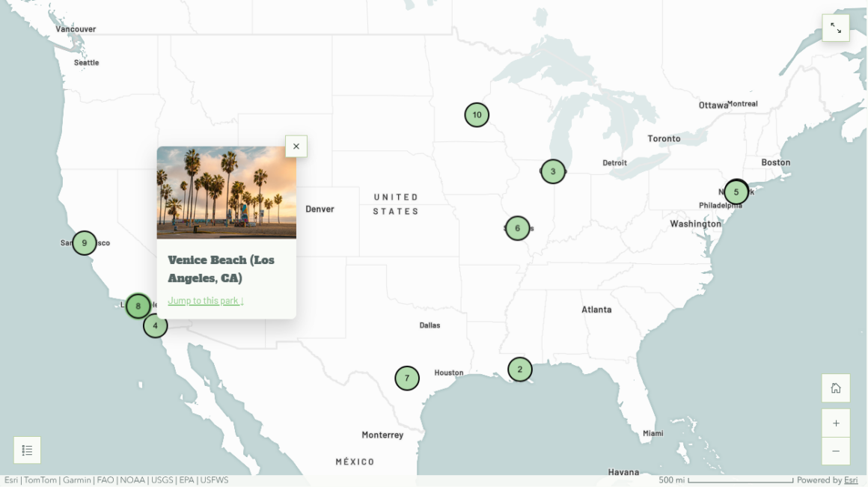Click the Havana city label
868x487 pixels.
623,472
